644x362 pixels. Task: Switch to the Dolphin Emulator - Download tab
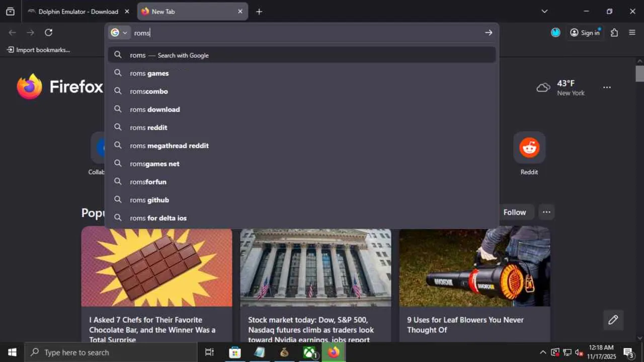click(78, 12)
